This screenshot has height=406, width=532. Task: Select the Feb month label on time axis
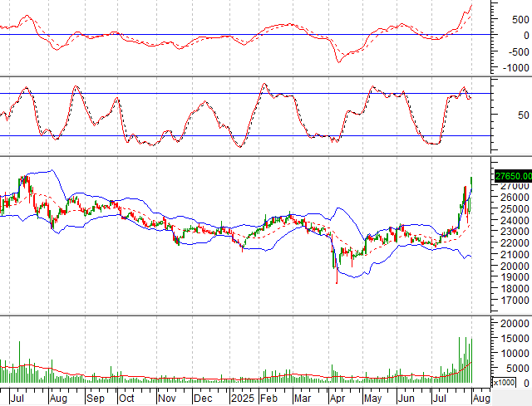268,398
